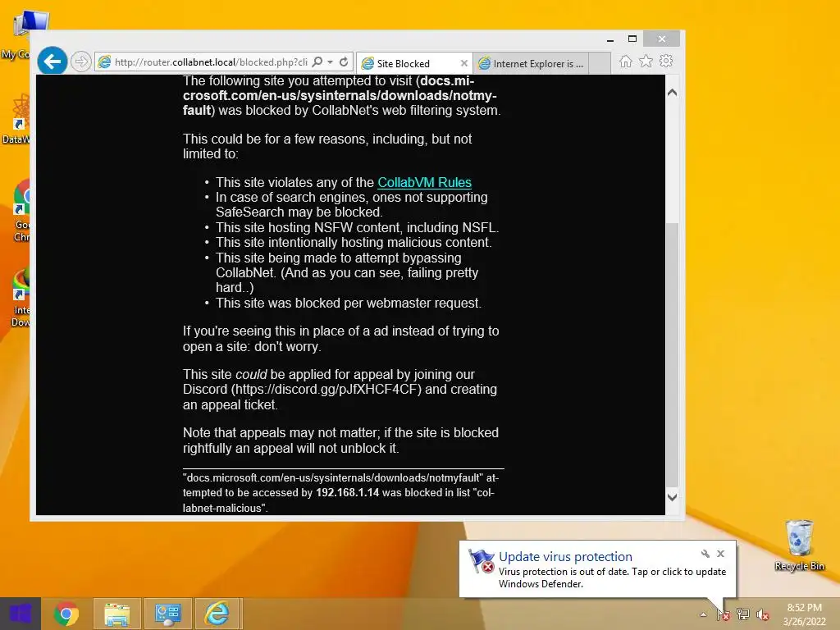Click the Discord invite URL text
Image resolution: width=840 pixels, height=630 pixels.
pos(328,389)
